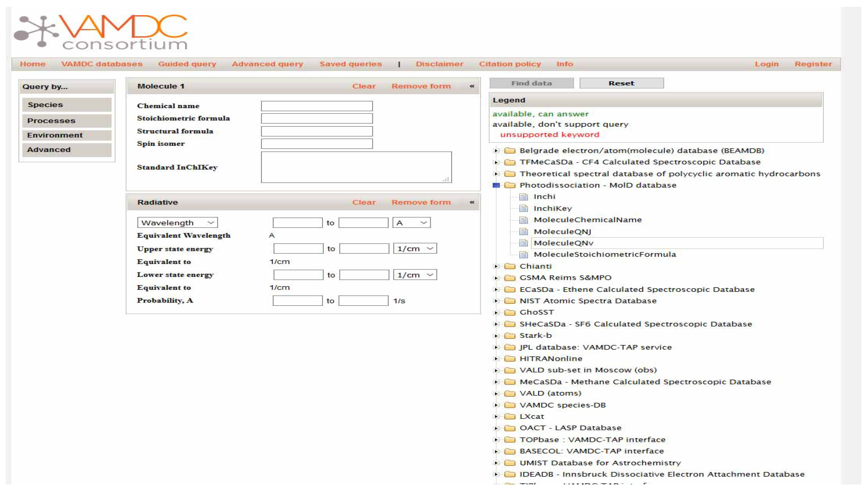Open the Upper state energy unit dropdown

pyautogui.click(x=415, y=249)
